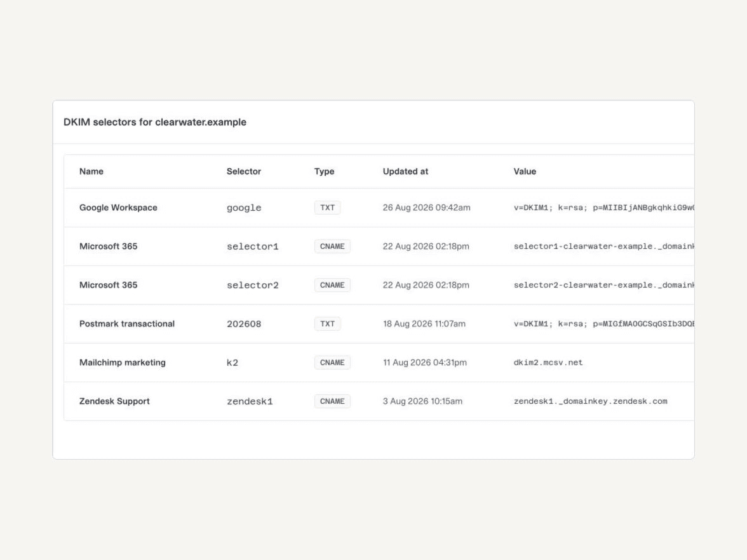
Task: Select Microsoft 365 name in selector2 row
Action: pyautogui.click(x=108, y=284)
